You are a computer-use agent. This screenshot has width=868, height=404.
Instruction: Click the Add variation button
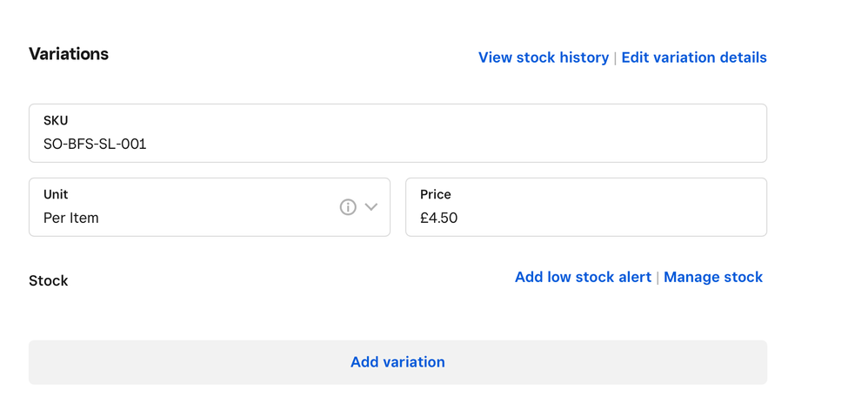(398, 362)
